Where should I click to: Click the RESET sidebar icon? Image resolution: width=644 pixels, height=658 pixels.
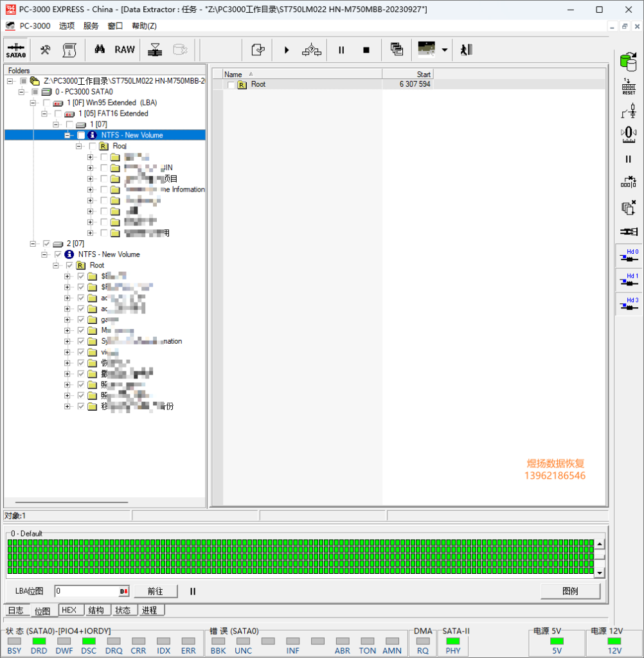(629, 87)
